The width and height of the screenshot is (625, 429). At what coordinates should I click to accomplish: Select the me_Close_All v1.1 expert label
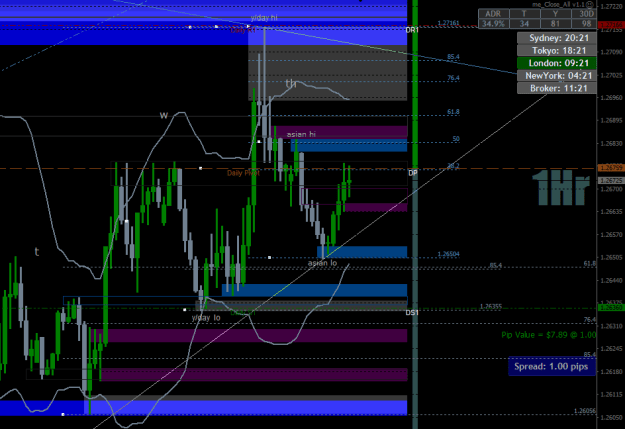click(x=558, y=4)
